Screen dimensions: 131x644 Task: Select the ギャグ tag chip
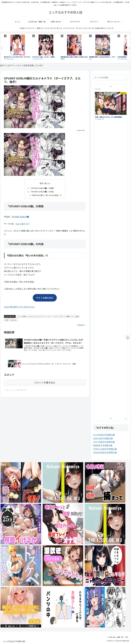click(x=39, y=317)
